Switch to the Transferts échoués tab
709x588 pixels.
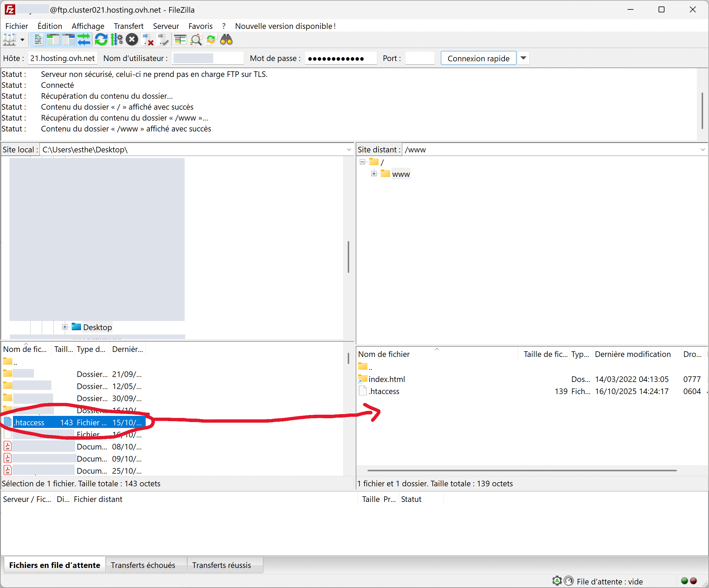tap(143, 565)
